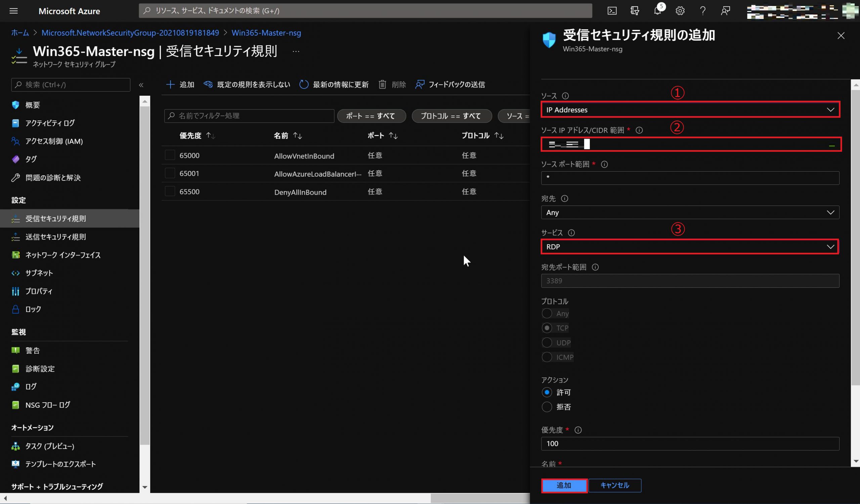Viewport: 860px width, 504px height.
Task: Click the refresh 最新の情報に更新 icon
Action: (x=304, y=85)
